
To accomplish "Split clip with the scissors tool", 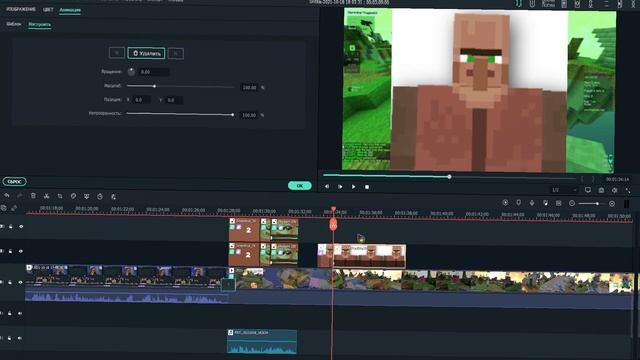I will coord(47,196).
